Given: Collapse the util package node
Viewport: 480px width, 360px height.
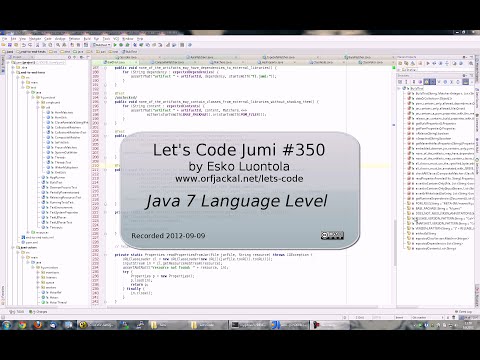Looking at the screenshot, I should 38,107.
